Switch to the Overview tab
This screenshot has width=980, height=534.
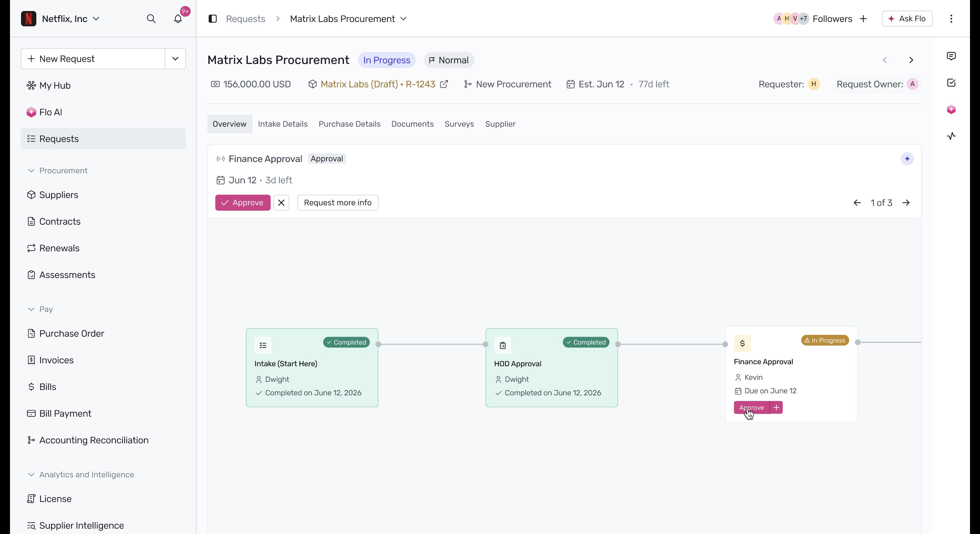[x=229, y=124]
